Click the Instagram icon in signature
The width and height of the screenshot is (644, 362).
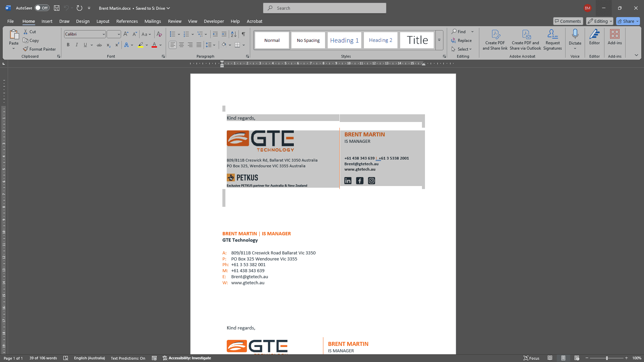[x=372, y=181]
